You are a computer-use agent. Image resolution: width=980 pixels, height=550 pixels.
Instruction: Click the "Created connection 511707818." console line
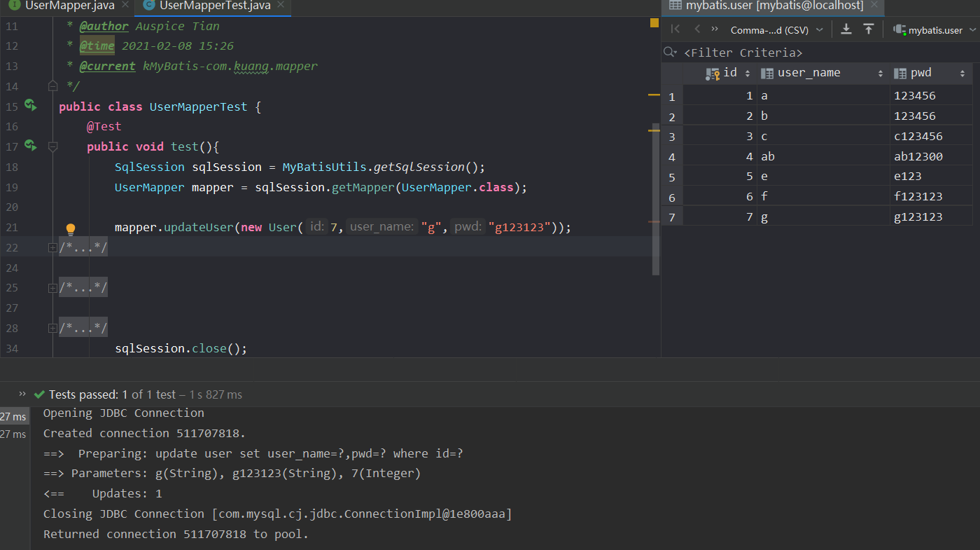pyautogui.click(x=145, y=433)
